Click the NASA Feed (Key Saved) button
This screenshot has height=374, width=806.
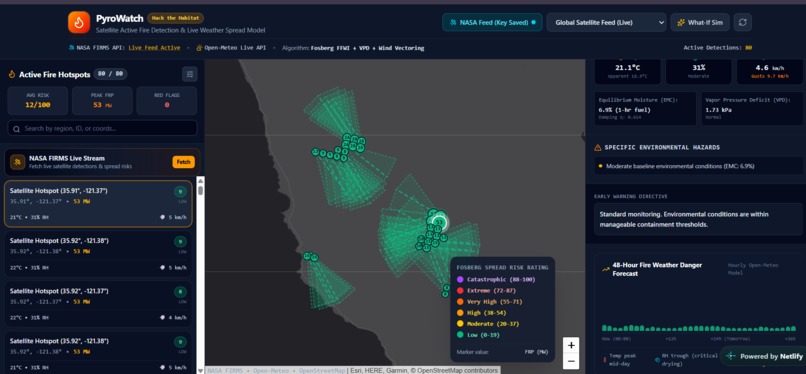(492, 23)
